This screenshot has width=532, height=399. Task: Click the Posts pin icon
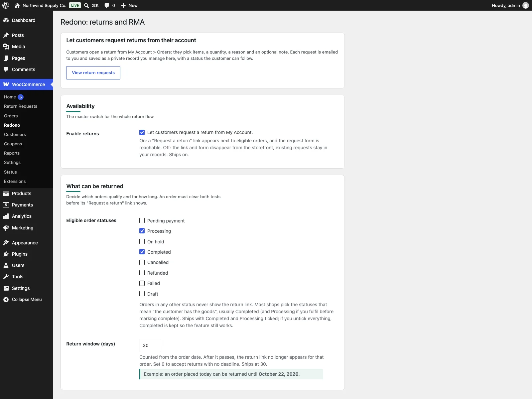[x=6, y=35]
